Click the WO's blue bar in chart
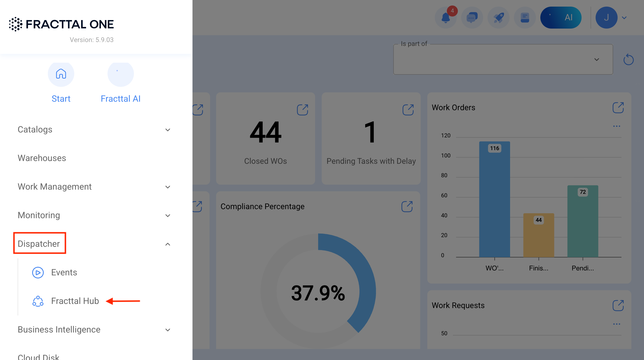 [494, 199]
